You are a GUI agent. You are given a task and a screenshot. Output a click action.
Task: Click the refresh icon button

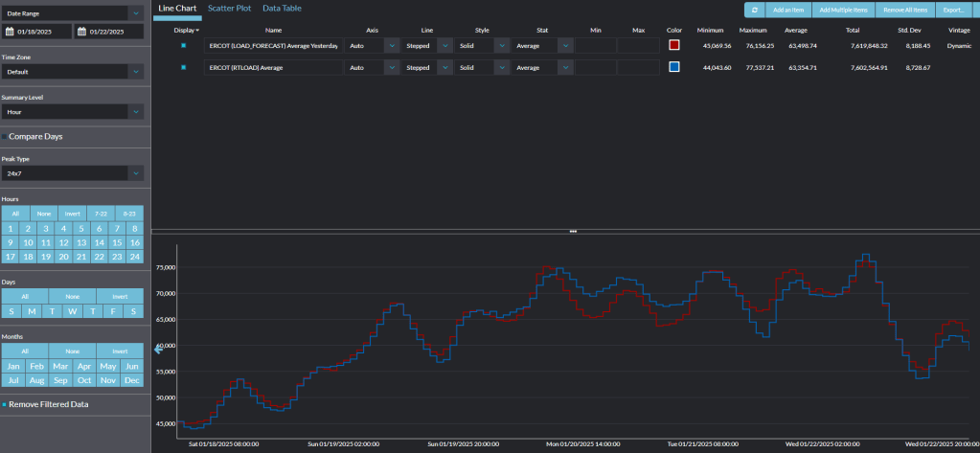click(x=755, y=10)
